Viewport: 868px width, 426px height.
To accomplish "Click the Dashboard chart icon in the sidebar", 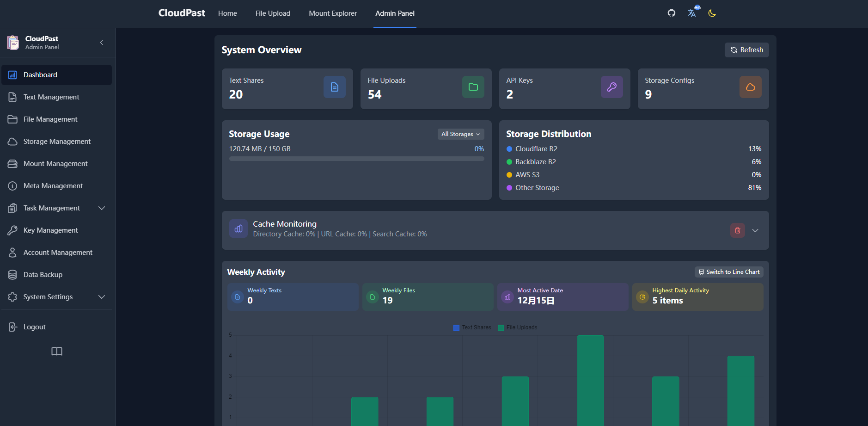I will click(x=12, y=75).
